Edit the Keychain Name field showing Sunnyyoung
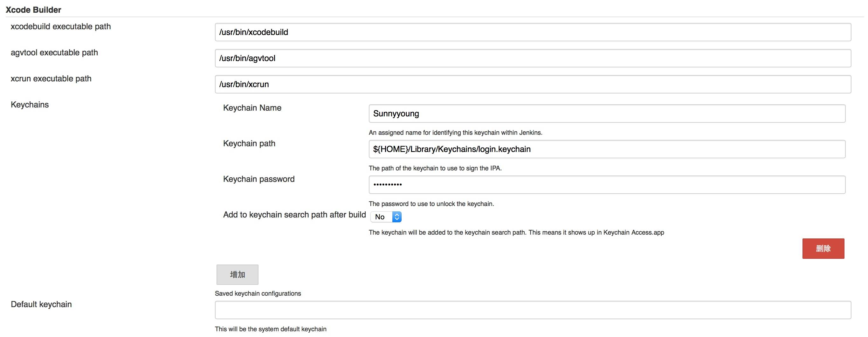This screenshot has width=868, height=337. click(607, 113)
